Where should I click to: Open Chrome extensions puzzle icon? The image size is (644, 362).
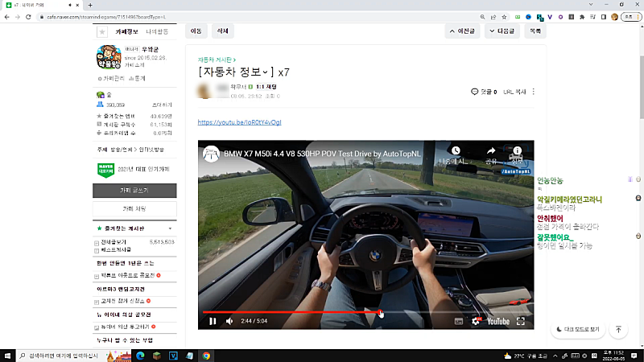[x=582, y=17]
